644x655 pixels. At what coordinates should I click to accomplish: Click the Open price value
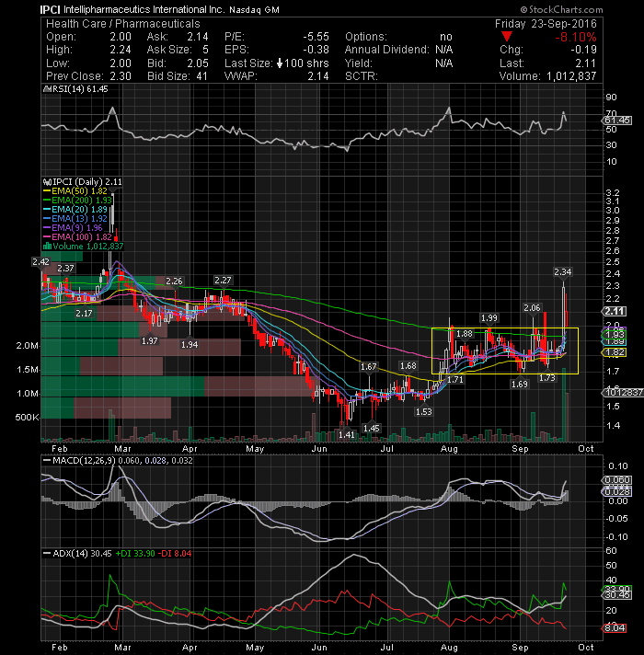pyautogui.click(x=121, y=37)
